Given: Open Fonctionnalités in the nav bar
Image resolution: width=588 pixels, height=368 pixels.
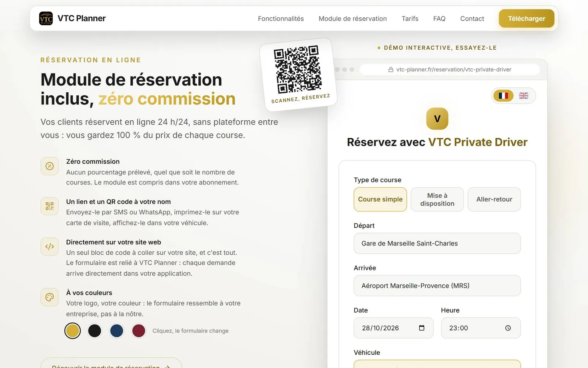Looking at the screenshot, I should click(281, 18).
